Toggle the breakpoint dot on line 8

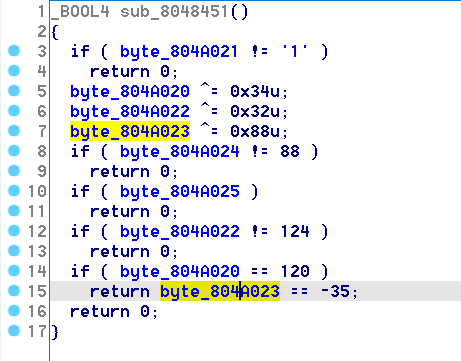tap(14, 151)
